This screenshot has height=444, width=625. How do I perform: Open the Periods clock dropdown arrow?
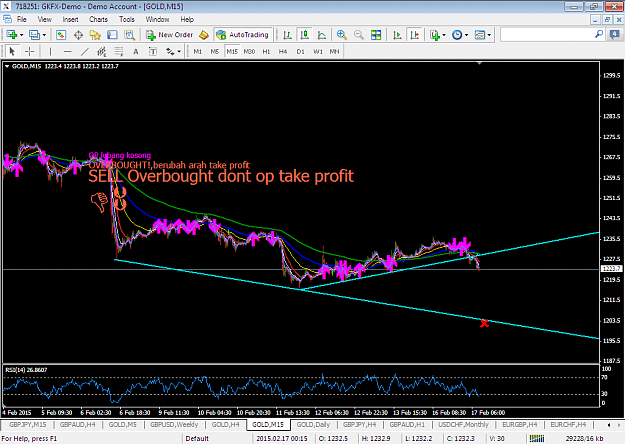[466, 35]
